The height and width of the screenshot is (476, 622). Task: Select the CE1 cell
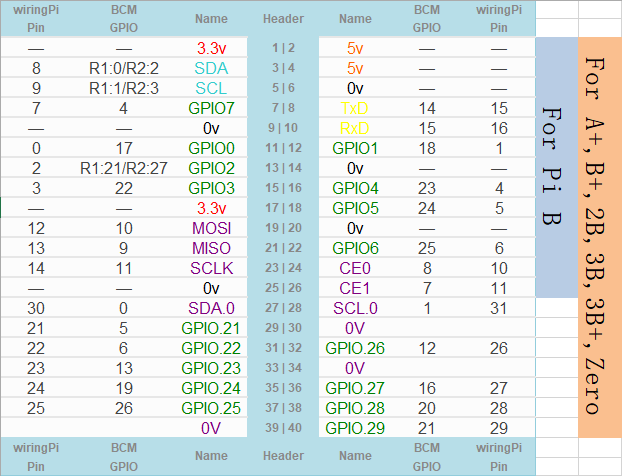(355, 288)
